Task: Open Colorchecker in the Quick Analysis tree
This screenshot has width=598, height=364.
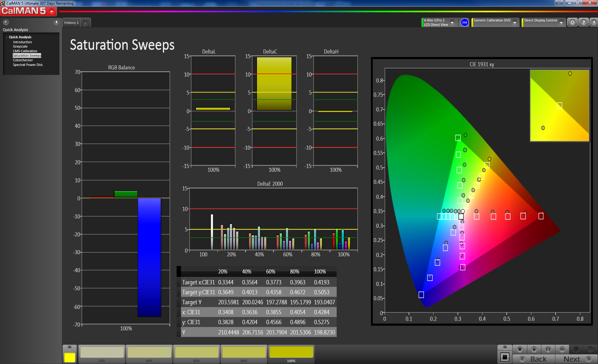Action: (23, 60)
